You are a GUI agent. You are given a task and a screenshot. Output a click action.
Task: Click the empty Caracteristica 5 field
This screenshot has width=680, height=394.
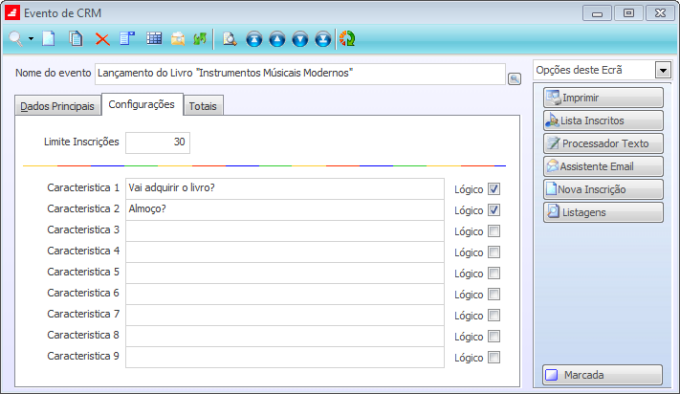click(x=285, y=273)
